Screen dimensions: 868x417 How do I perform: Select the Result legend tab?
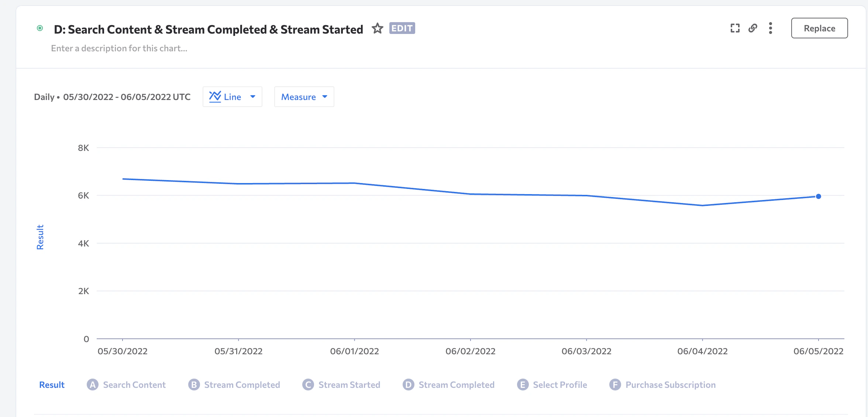point(52,385)
